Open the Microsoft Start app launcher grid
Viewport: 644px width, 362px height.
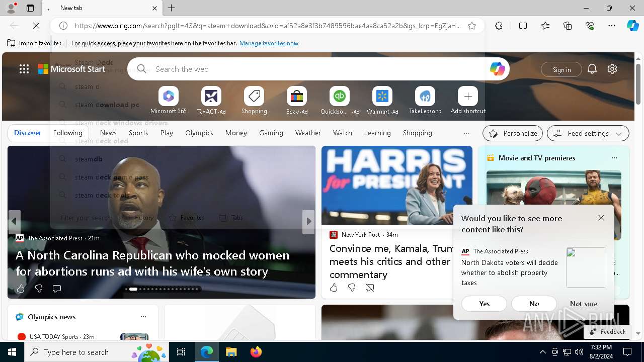[x=24, y=69]
